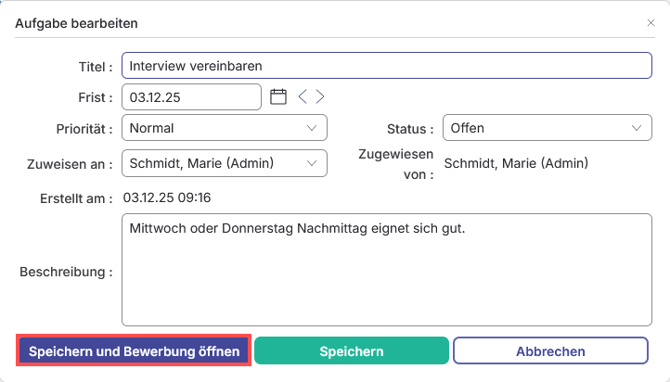Screen dimensions: 670x382
Task: Shift deadline one day later with right arrow
Action: [320, 97]
